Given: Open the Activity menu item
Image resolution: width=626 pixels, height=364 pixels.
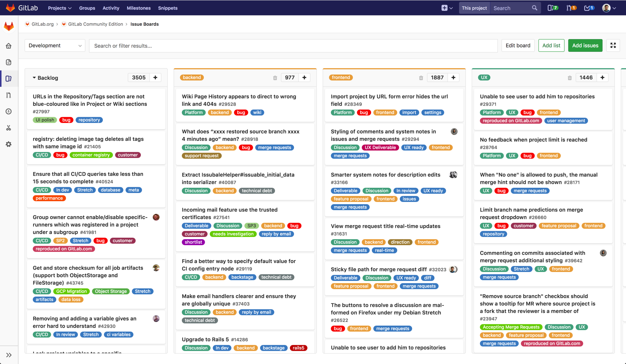Looking at the screenshot, I should pyautogui.click(x=111, y=8).
